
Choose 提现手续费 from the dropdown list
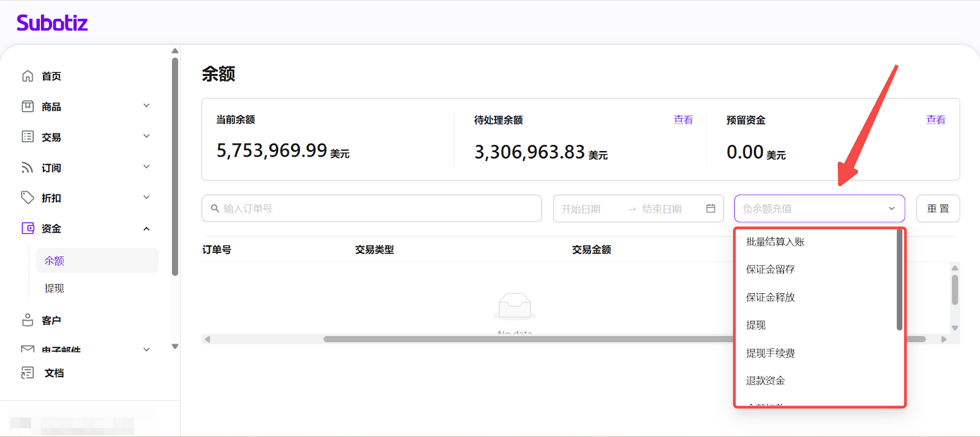coord(770,353)
